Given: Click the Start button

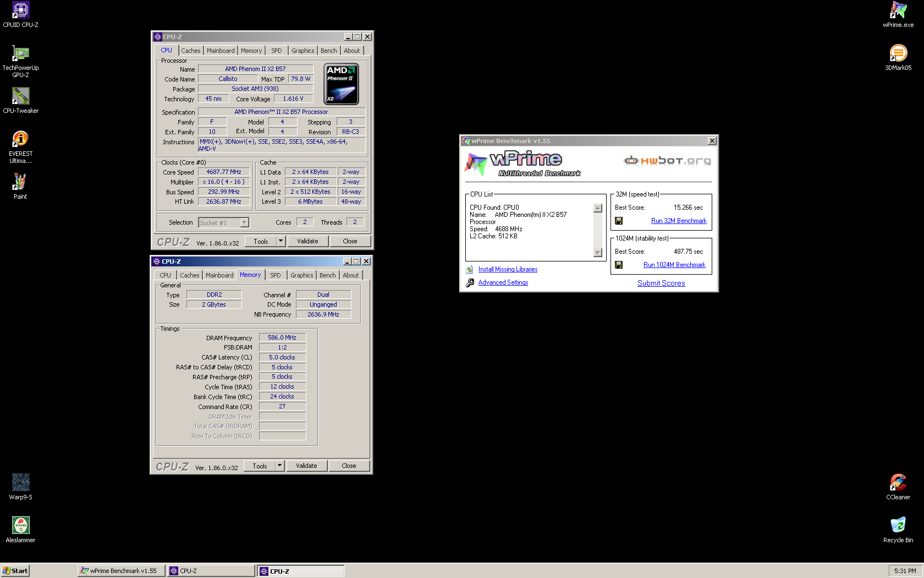Looking at the screenshot, I should [x=15, y=571].
